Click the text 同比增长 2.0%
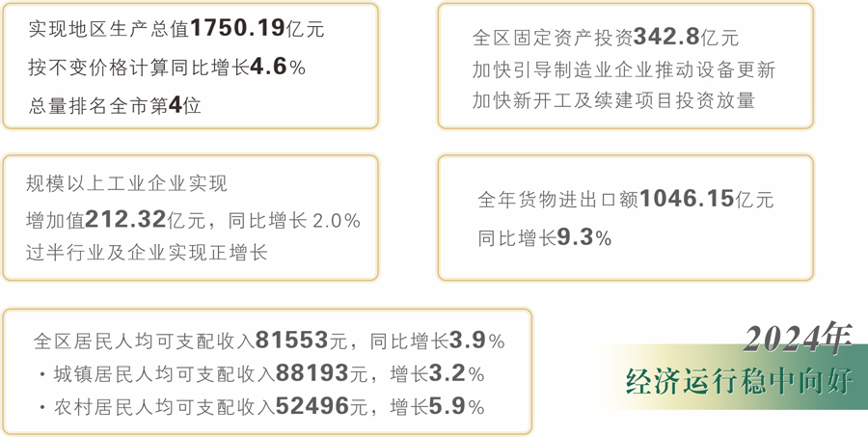Viewport: 868px width, 437px height. (x=294, y=220)
